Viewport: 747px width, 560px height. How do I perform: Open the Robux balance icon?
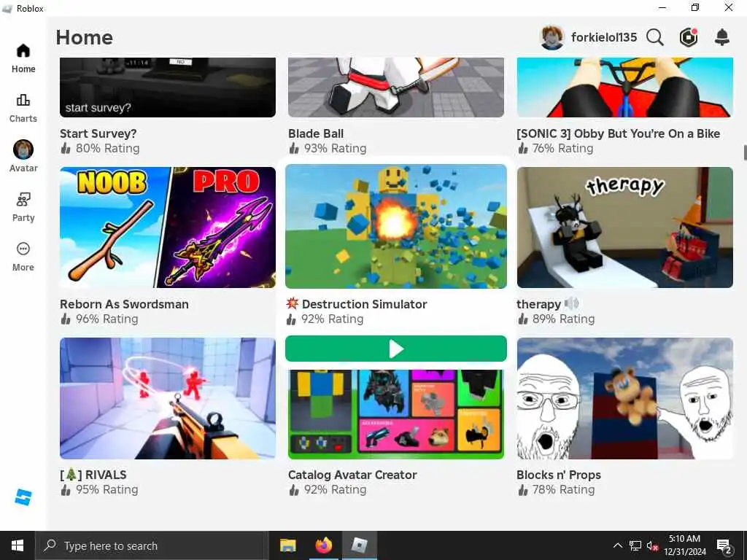click(x=689, y=37)
